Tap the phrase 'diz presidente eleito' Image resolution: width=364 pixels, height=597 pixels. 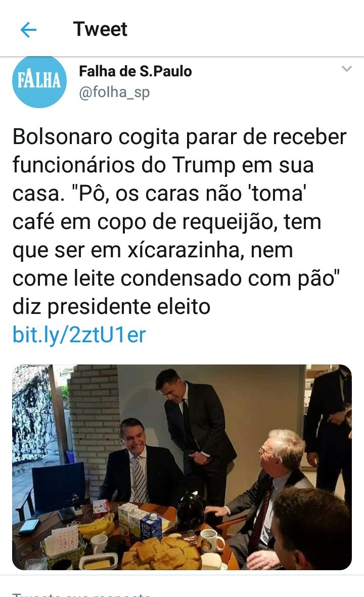pyautogui.click(x=111, y=306)
